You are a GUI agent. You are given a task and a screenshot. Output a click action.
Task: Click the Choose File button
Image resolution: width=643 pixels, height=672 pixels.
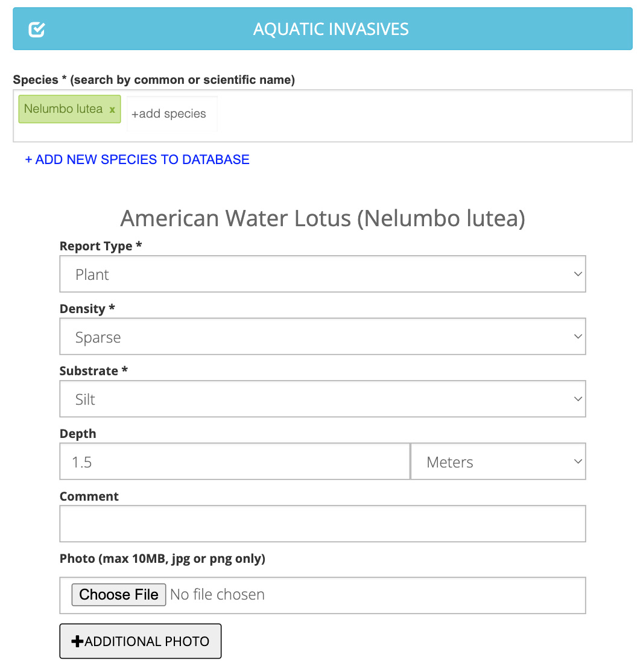[x=118, y=595]
